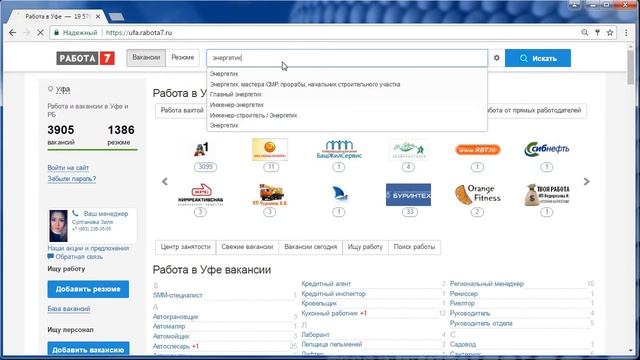Click the Добавить вакансию button

(88, 350)
